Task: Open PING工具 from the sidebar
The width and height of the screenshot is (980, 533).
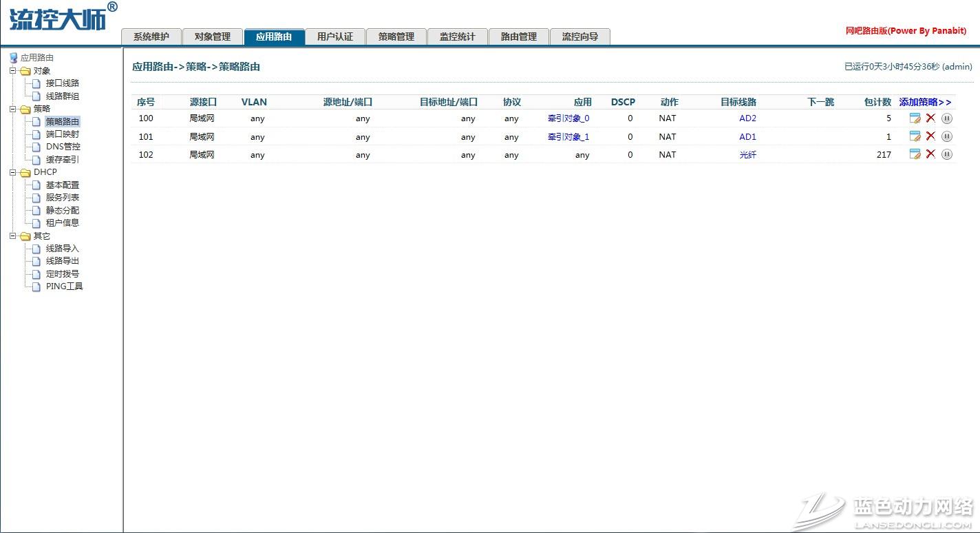Action: pyautogui.click(x=64, y=286)
